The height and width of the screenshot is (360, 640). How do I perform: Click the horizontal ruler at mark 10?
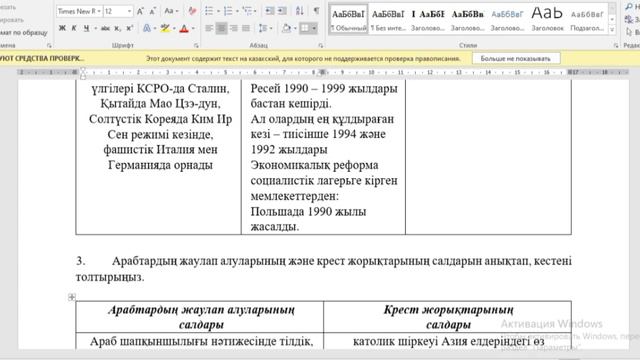[371, 72]
